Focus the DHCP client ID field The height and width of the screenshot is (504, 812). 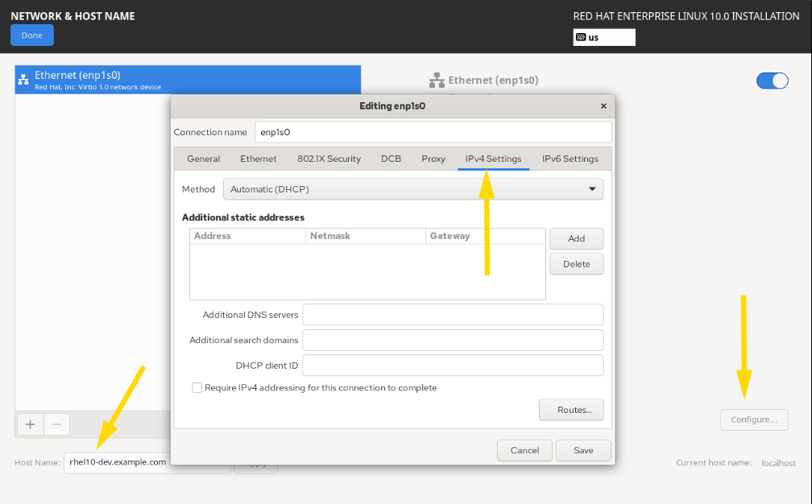[x=453, y=366]
